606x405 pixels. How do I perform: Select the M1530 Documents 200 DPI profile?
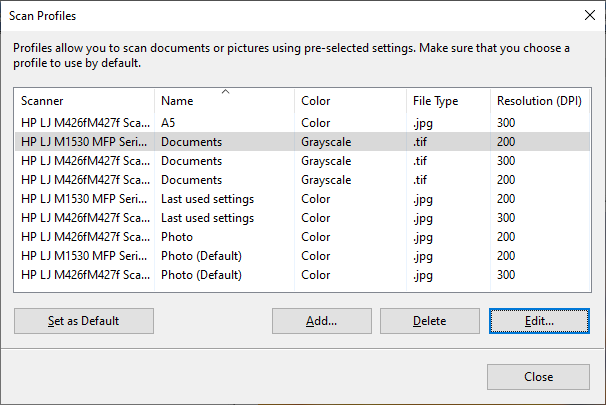(x=302, y=142)
